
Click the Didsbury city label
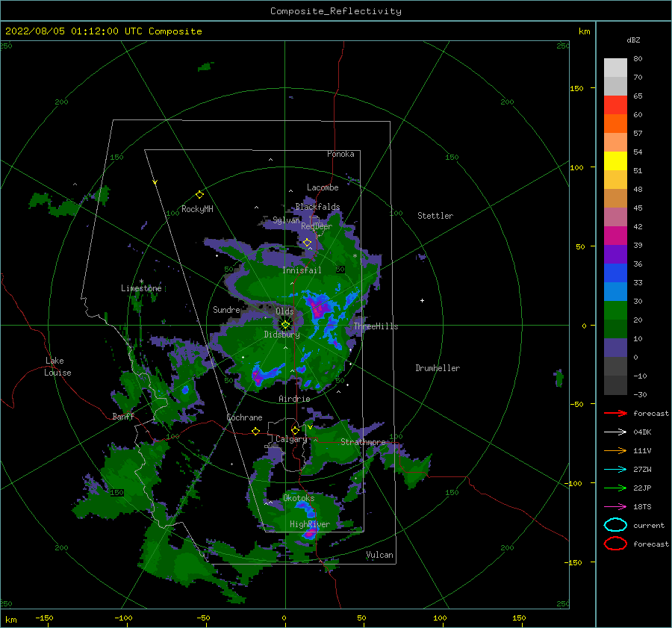pos(281,335)
